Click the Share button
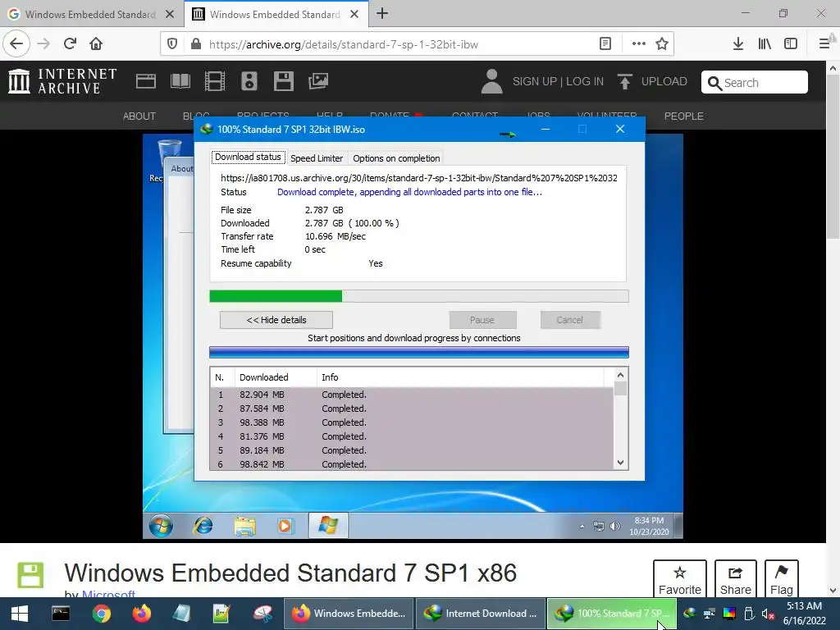This screenshot has width=840, height=630. [x=736, y=578]
